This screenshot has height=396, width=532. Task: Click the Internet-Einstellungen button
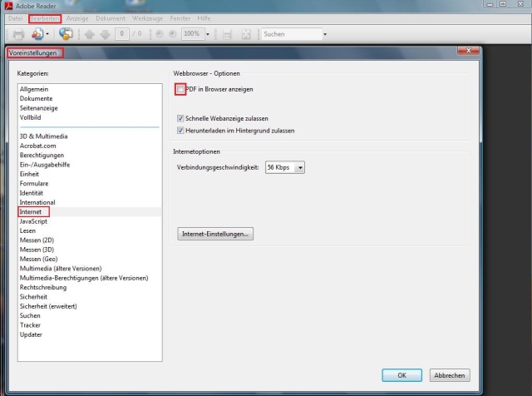coord(215,234)
